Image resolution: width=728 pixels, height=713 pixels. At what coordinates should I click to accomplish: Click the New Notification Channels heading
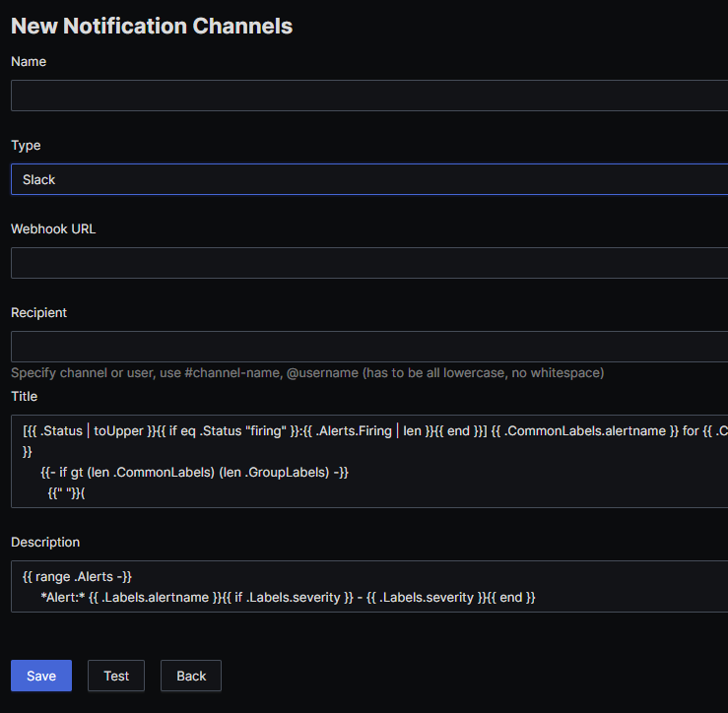click(x=152, y=26)
